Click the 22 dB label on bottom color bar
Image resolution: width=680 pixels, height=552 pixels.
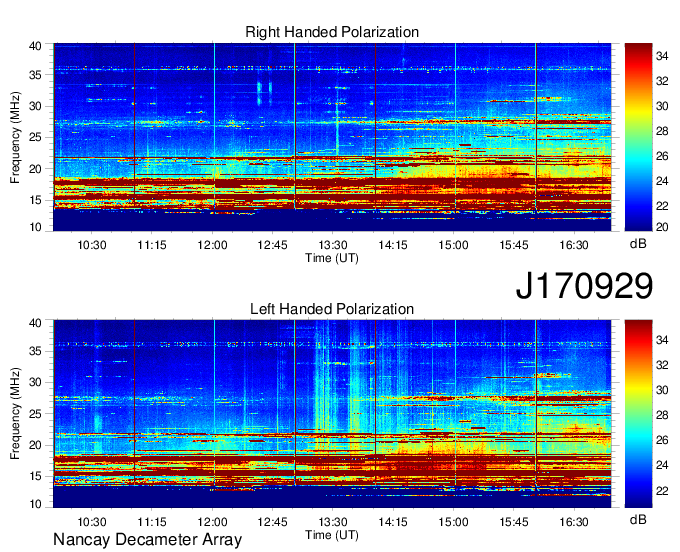662,491
